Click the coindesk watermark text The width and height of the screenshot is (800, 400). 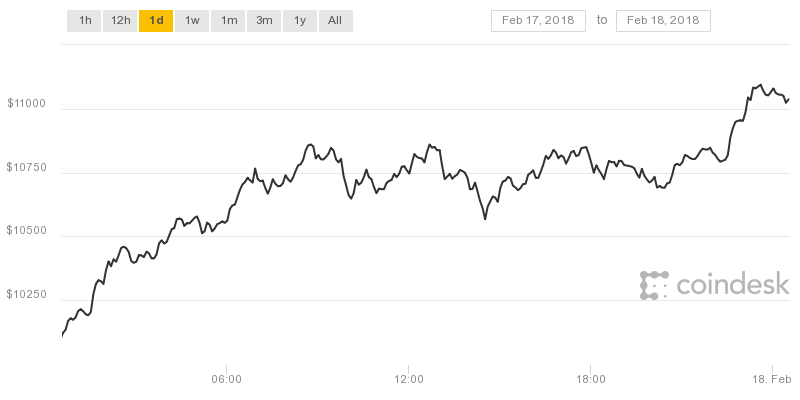(733, 284)
